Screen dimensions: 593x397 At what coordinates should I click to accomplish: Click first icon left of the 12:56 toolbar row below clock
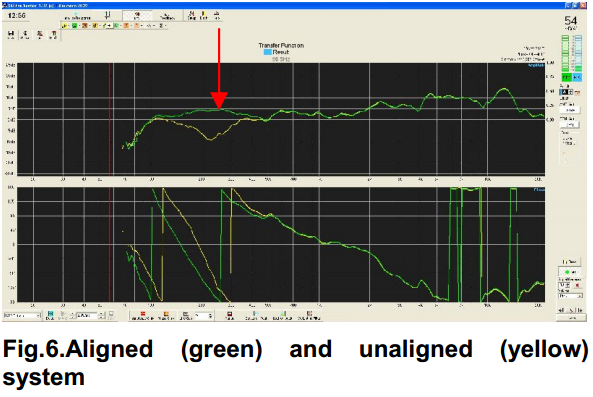pos(11,35)
